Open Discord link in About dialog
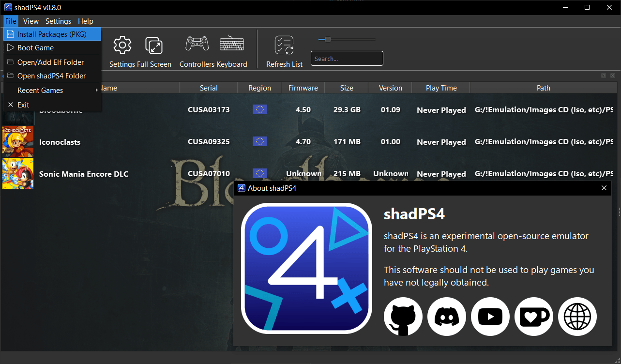The width and height of the screenshot is (621, 364). 447,317
